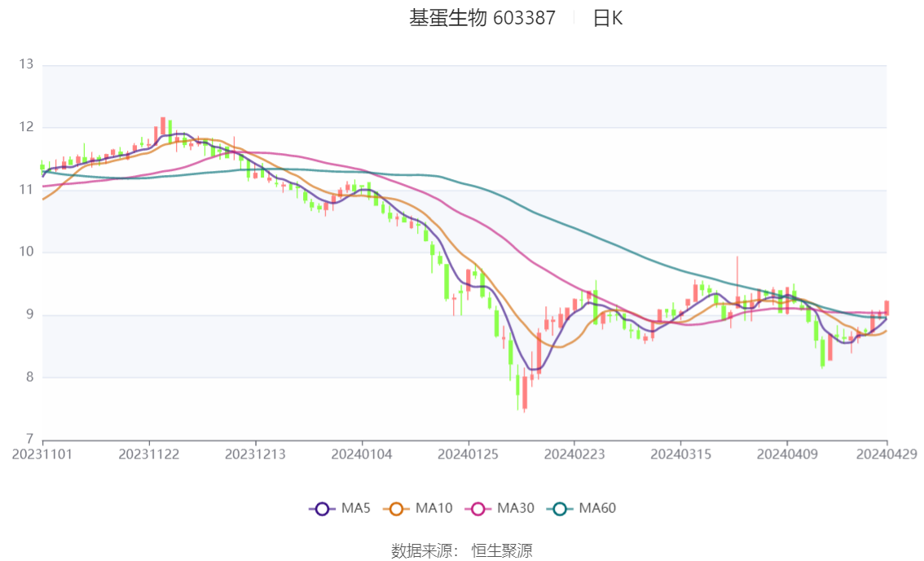The height and width of the screenshot is (561, 924).
Task: Click the y-axis value 13
Action: 26,64
